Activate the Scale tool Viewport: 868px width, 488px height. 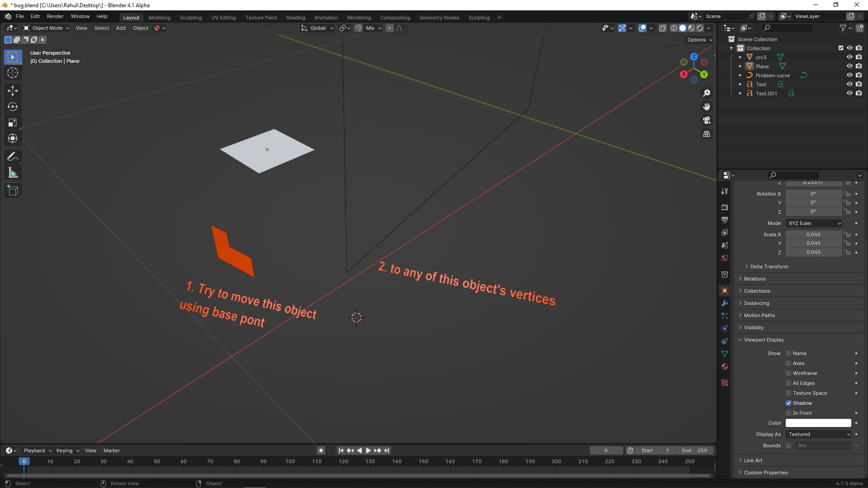[13, 122]
